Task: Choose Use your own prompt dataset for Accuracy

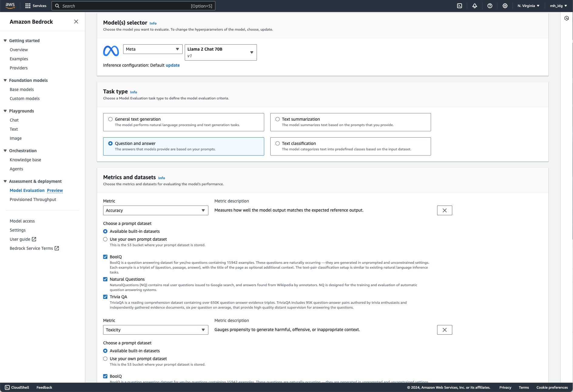Action: (x=105, y=239)
